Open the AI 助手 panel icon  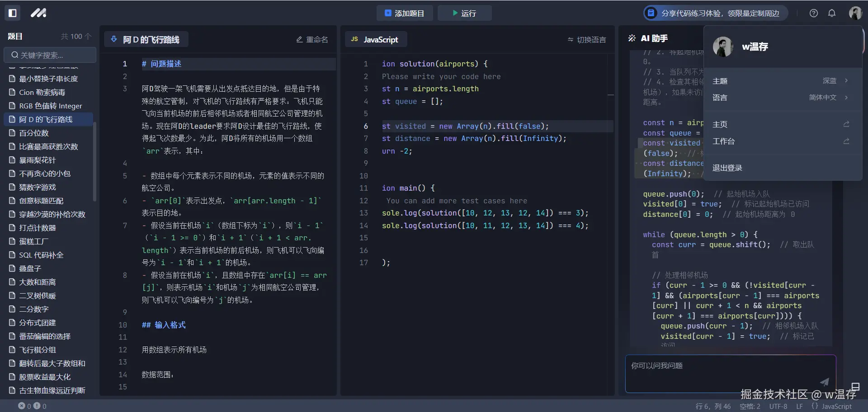coord(632,38)
